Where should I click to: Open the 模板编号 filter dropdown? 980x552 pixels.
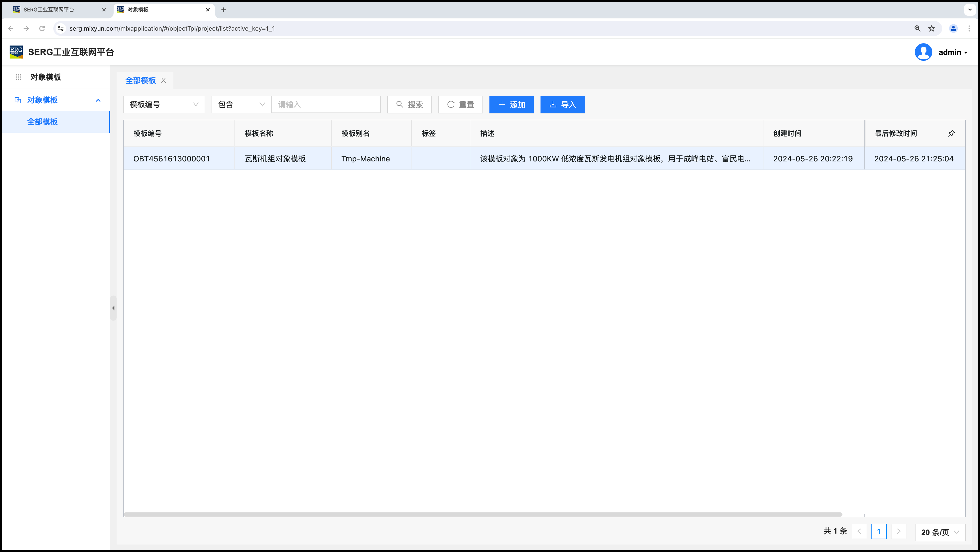[164, 105]
